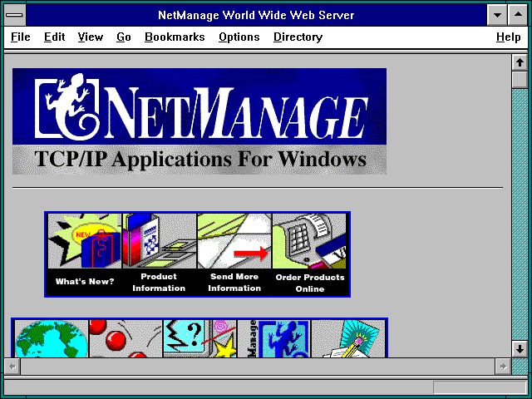Click the horizontal scrollbar right arrow

[x=503, y=367]
